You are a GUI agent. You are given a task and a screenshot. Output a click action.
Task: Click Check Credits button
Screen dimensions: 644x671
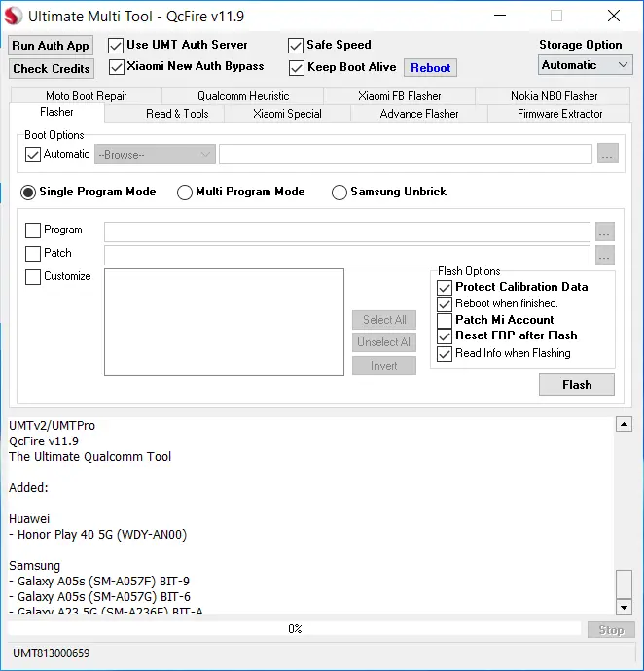(x=52, y=68)
